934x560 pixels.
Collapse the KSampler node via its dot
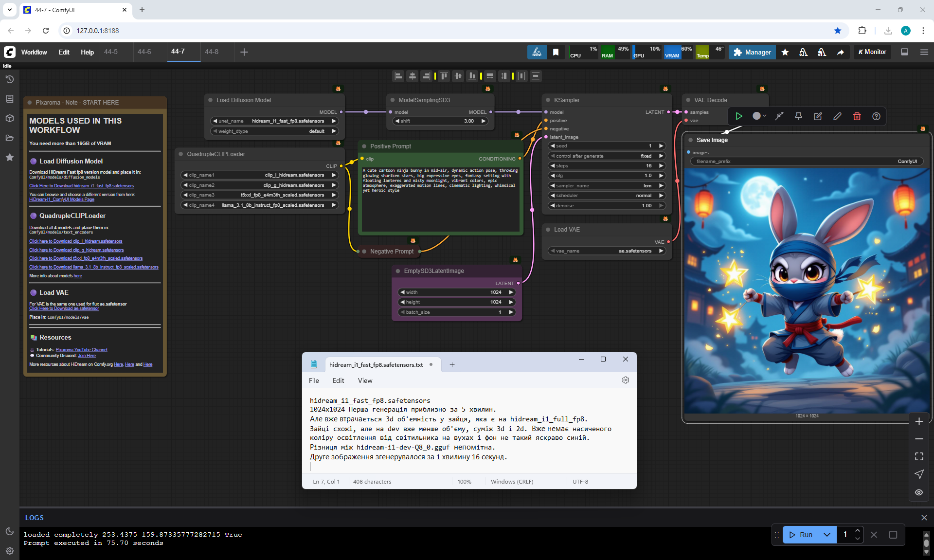(x=547, y=100)
